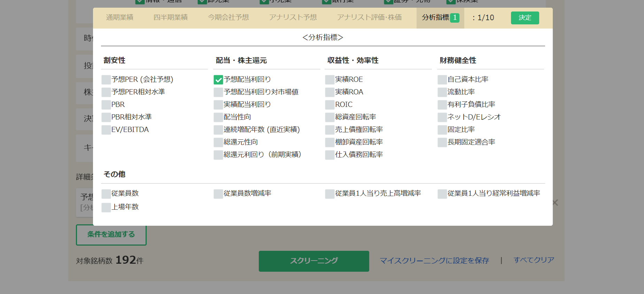The width and height of the screenshot is (644, 294).
Task: Tick the ネットD/Eレシオ checkbox
Action: 442,117
